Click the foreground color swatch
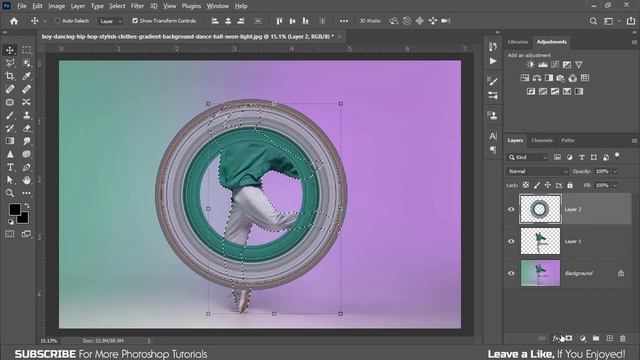Image resolution: width=640 pixels, height=360 pixels. click(x=15, y=209)
